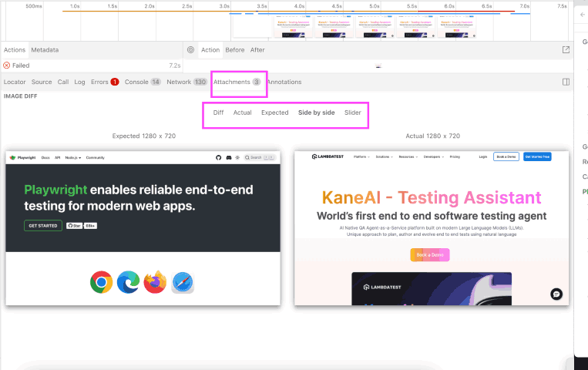This screenshot has width=588, height=370.
Task: Click GET STARTED button in expected screenshot
Action: (x=43, y=226)
